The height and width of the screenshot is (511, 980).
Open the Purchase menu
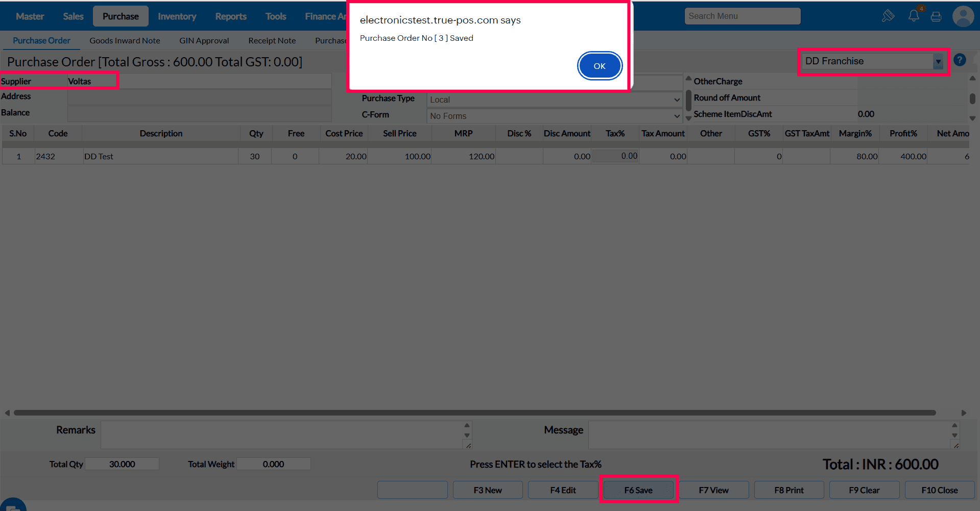click(x=121, y=16)
